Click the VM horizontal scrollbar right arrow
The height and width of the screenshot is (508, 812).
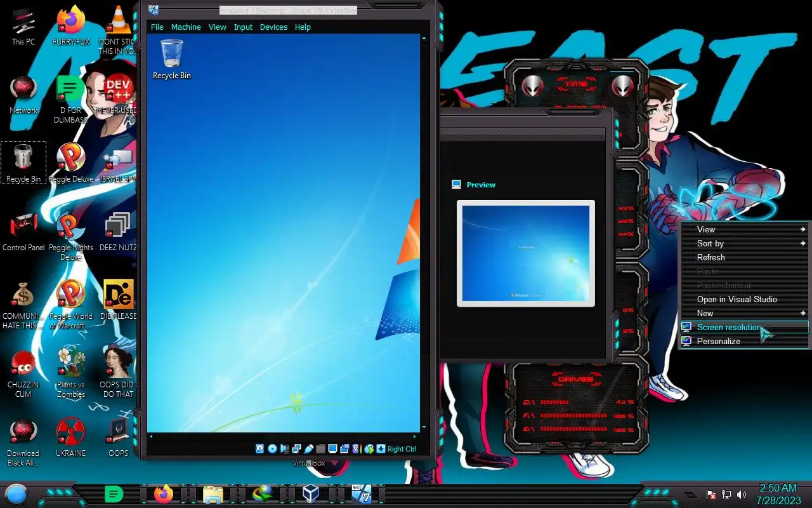pyautogui.click(x=414, y=436)
